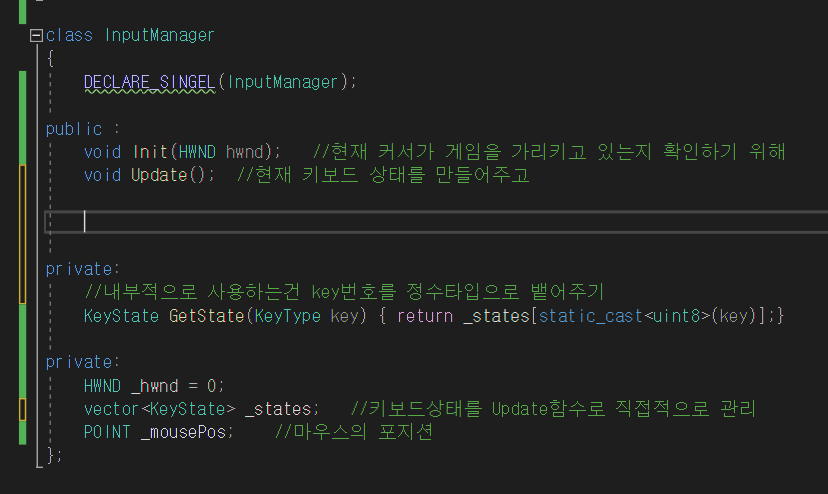Click the _mousePos member variable
This screenshot has height=494, width=828.
coord(183,433)
